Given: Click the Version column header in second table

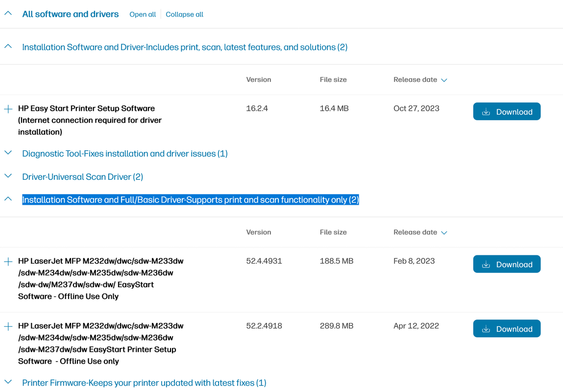Looking at the screenshot, I should tap(259, 232).
